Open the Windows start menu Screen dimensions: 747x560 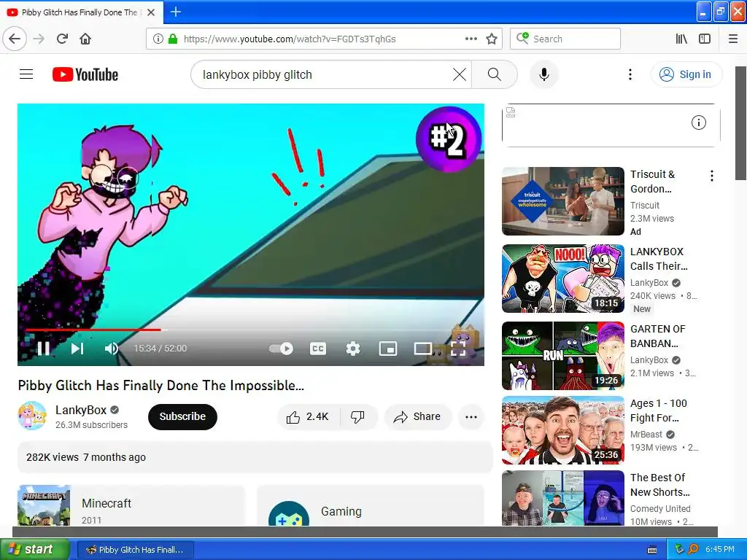tap(34, 550)
